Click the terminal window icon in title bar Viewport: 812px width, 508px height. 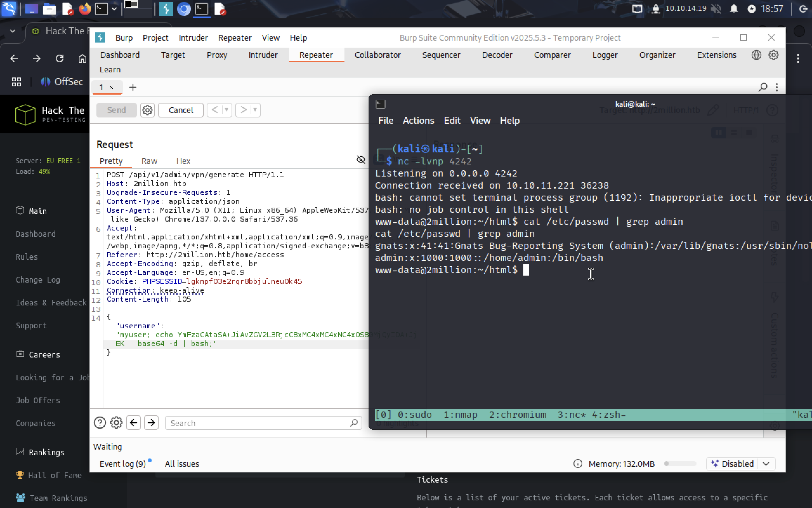pos(381,104)
